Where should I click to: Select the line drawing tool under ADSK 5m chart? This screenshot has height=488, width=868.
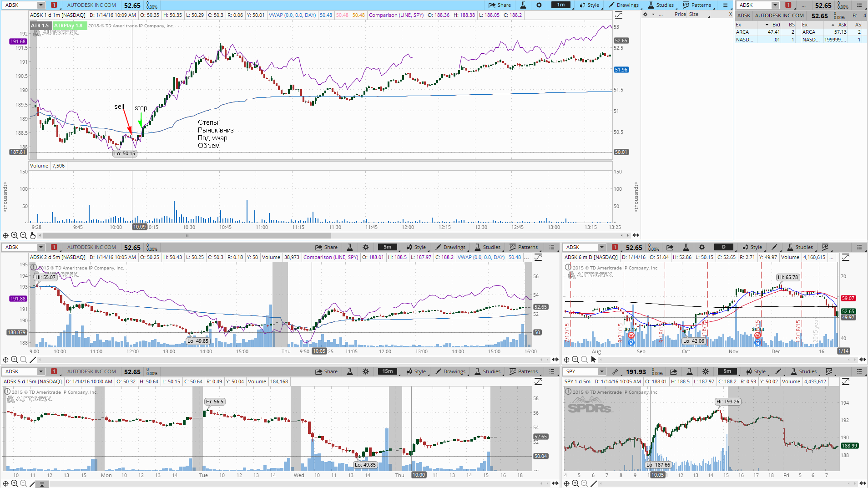tap(33, 360)
